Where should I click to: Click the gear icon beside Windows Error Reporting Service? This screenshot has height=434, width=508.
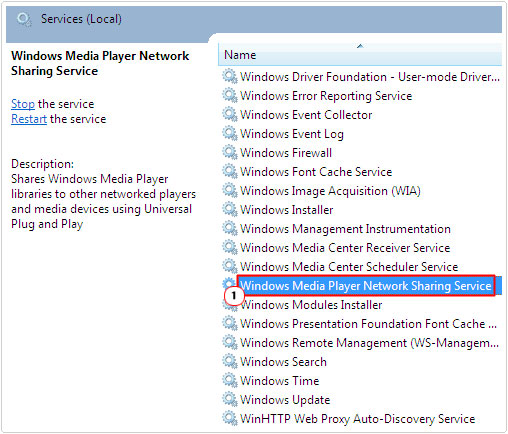pos(230,95)
